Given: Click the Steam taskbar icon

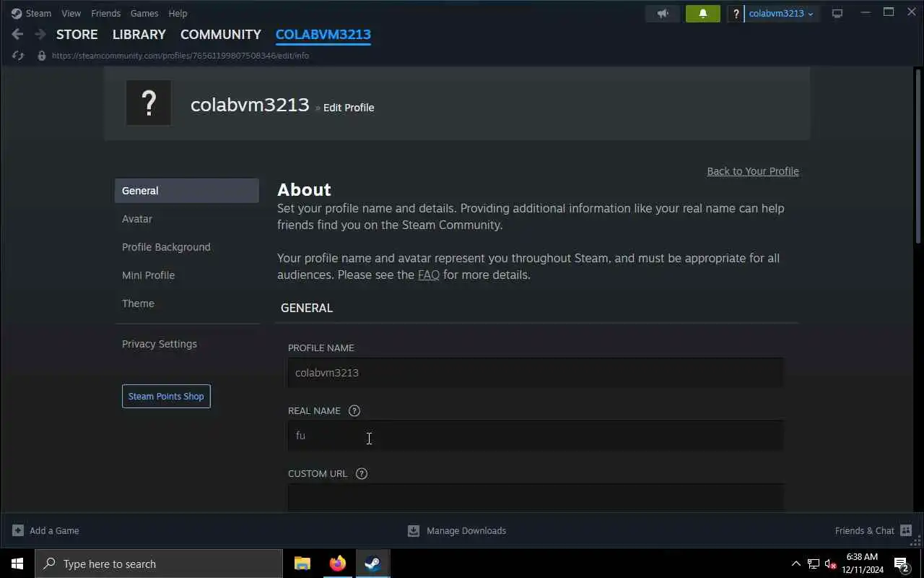Looking at the screenshot, I should tap(373, 564).
